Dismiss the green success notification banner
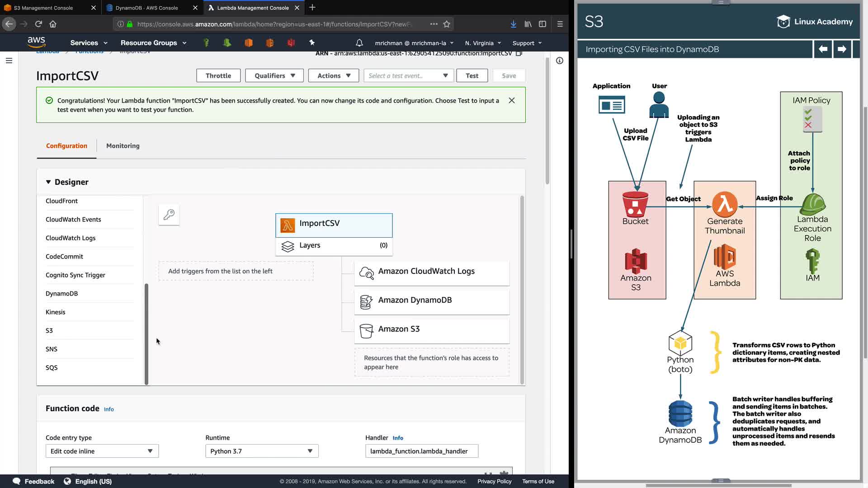This screenshot has width=868, height=488. pos(511,100)
